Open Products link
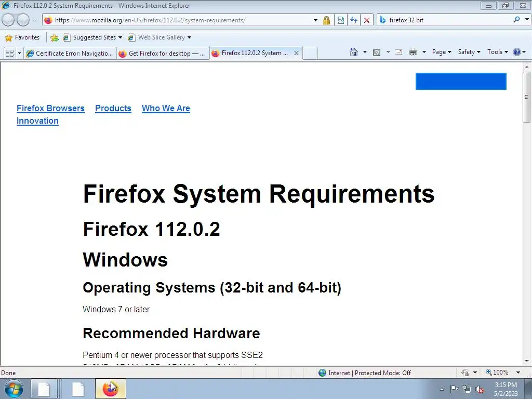This screenshot has width=532, height=399. click(113, 108)
